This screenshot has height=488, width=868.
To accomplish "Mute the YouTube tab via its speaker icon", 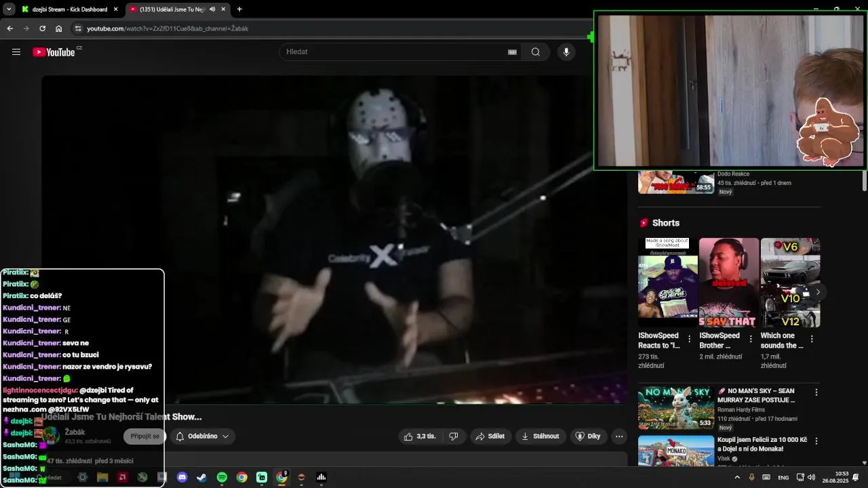I will coord(212,9).
